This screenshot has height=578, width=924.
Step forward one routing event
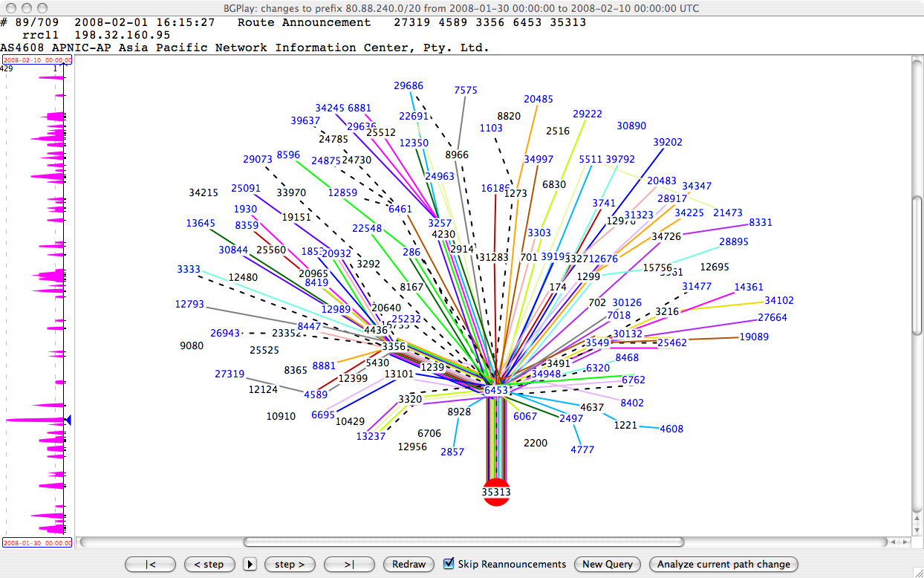point(290,565)
